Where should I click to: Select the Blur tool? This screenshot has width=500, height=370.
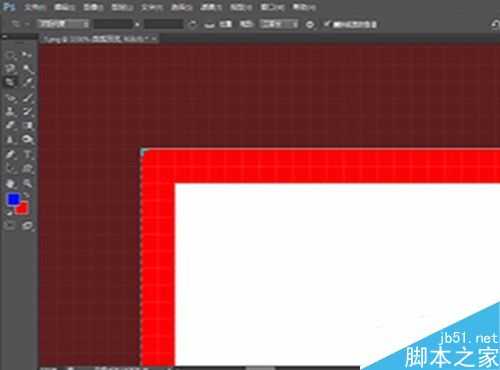pos(10,139)
